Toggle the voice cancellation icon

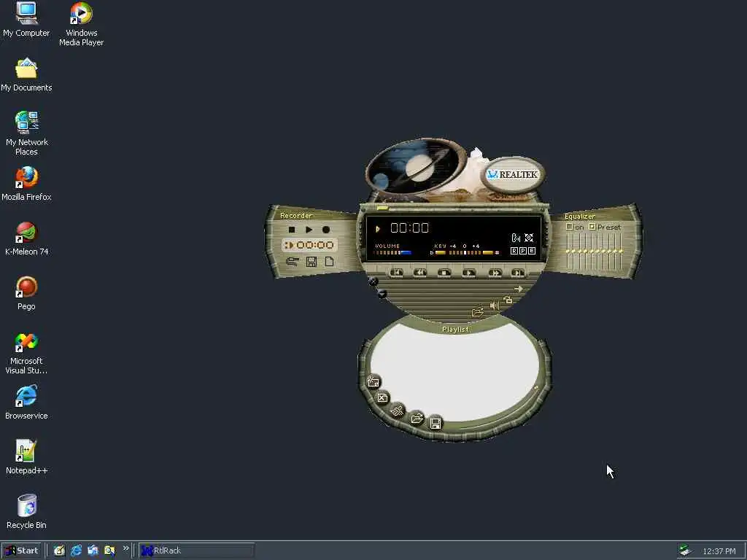(x=516, y=238)
